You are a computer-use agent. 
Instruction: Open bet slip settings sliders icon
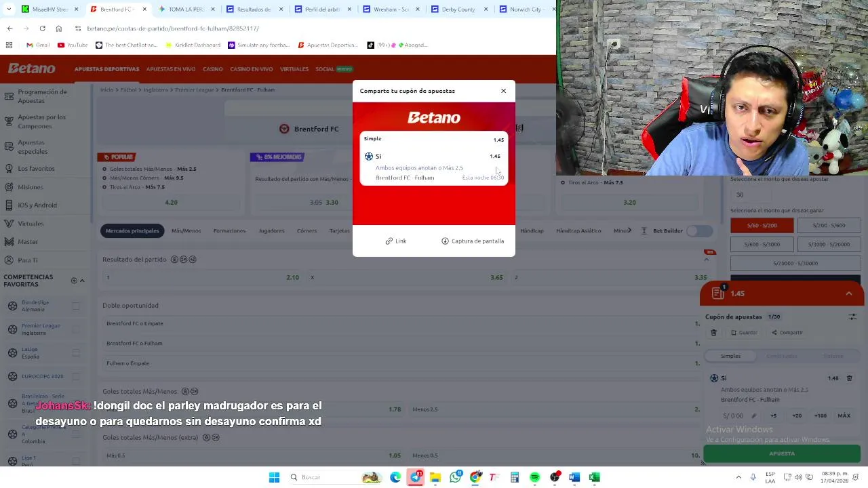[852, 317]
